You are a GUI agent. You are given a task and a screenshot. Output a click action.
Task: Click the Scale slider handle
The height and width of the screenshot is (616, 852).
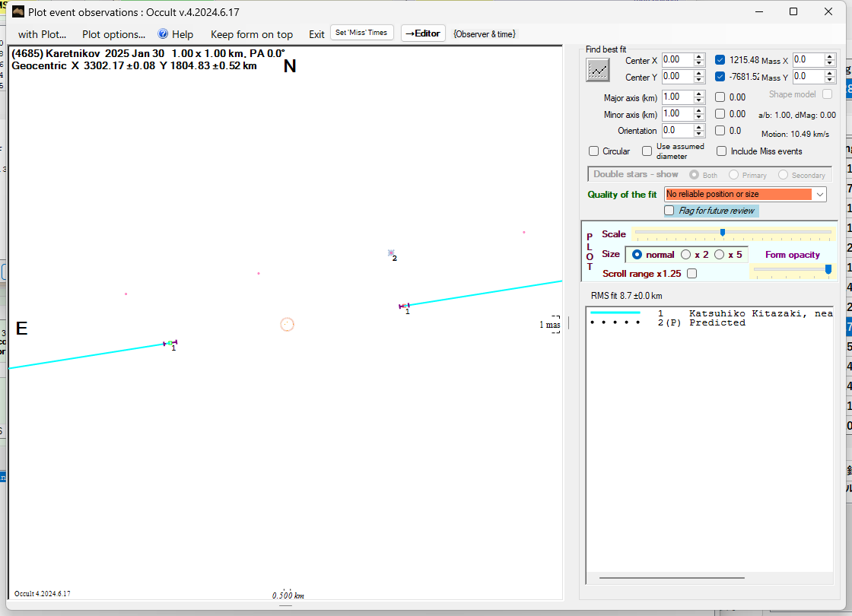click(x=722, y=233)
